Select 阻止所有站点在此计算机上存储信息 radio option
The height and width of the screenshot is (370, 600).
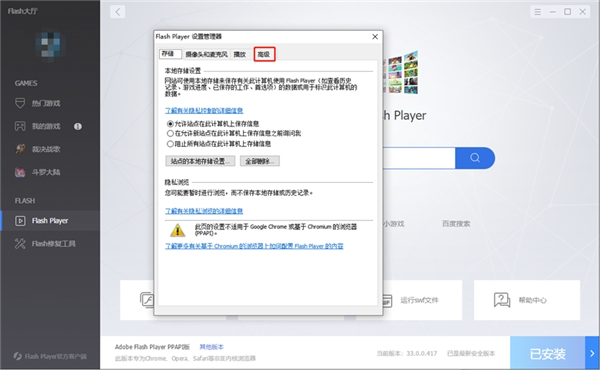[x=170, y=144]
